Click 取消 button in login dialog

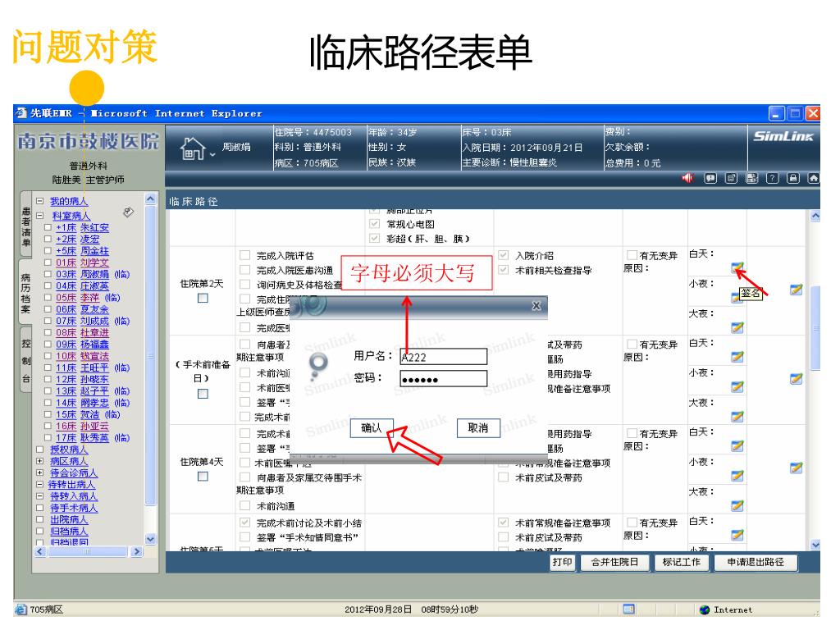[478, 428]
